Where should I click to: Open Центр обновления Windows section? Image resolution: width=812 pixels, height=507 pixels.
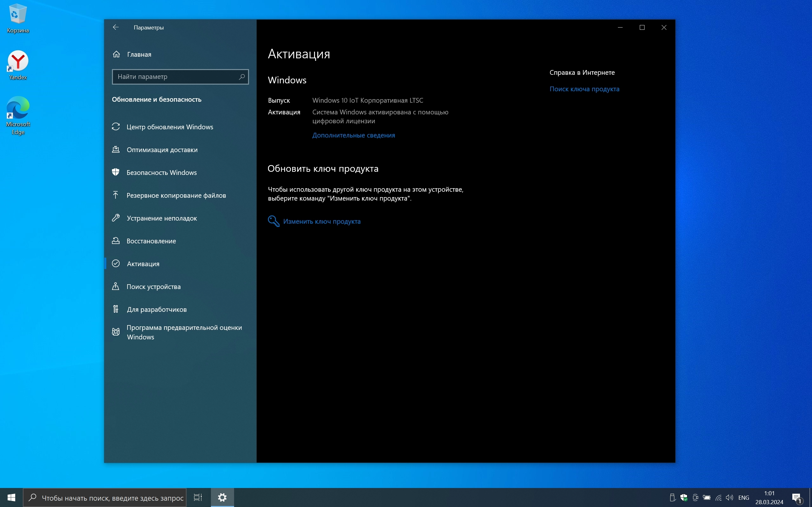point(169,127)
